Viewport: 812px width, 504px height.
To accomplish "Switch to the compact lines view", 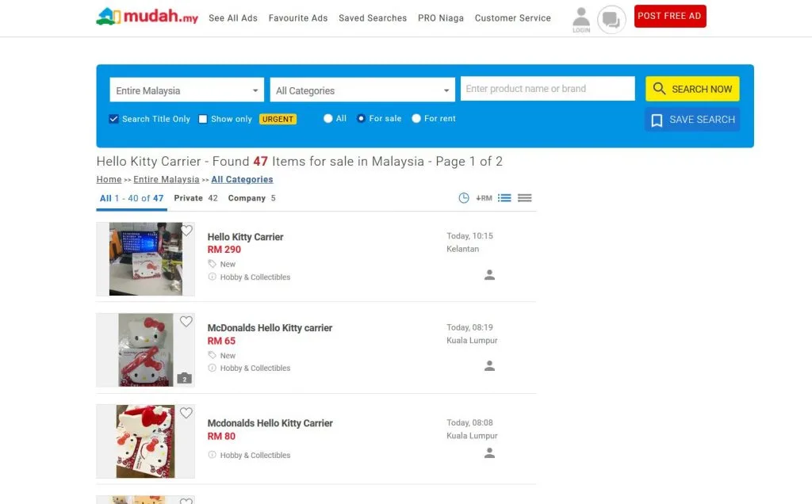I will 524,198.
